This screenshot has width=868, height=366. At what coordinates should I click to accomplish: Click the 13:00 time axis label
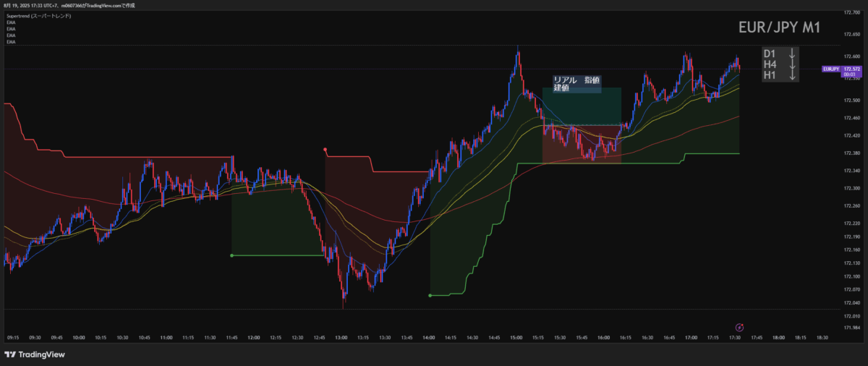coord(341,337)
